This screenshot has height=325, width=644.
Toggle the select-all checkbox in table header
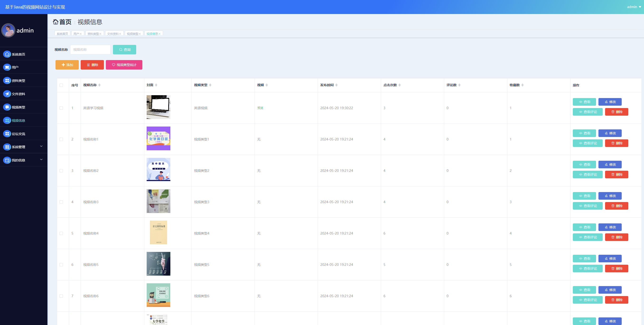tap(61, 85)
